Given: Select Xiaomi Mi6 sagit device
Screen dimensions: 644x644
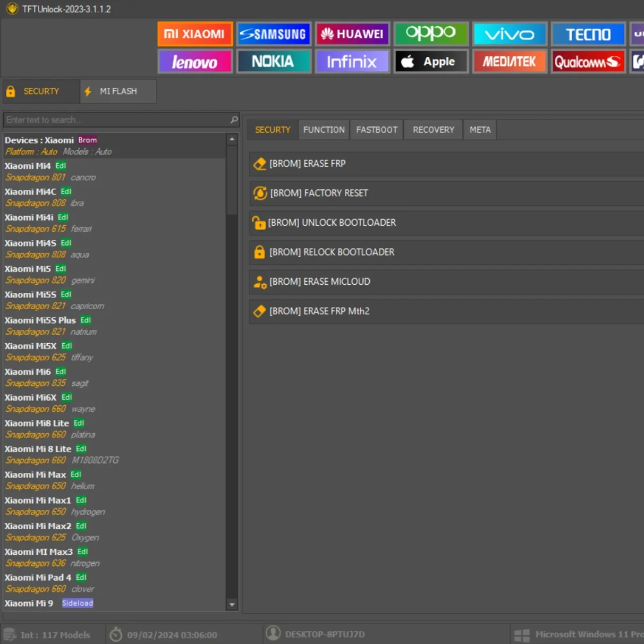Looking at the screenshot, I should coord(114,377).
